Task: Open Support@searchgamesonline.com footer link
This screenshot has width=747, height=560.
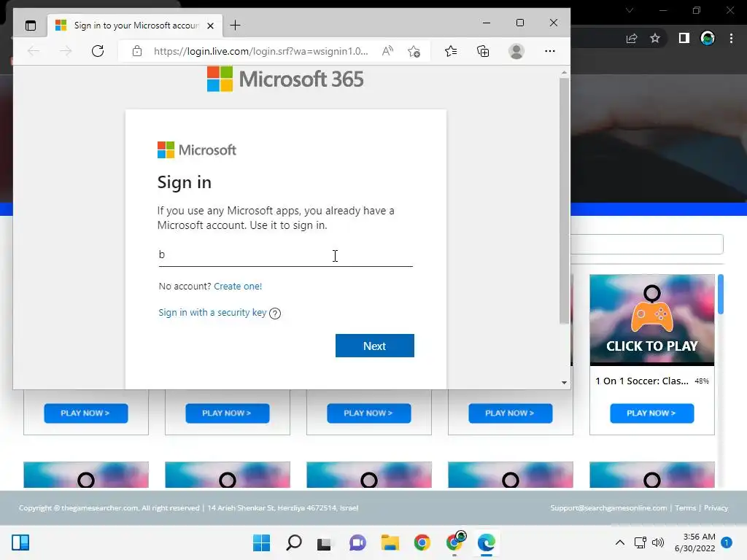Action: pyautogui.click(x=608, y=507)
